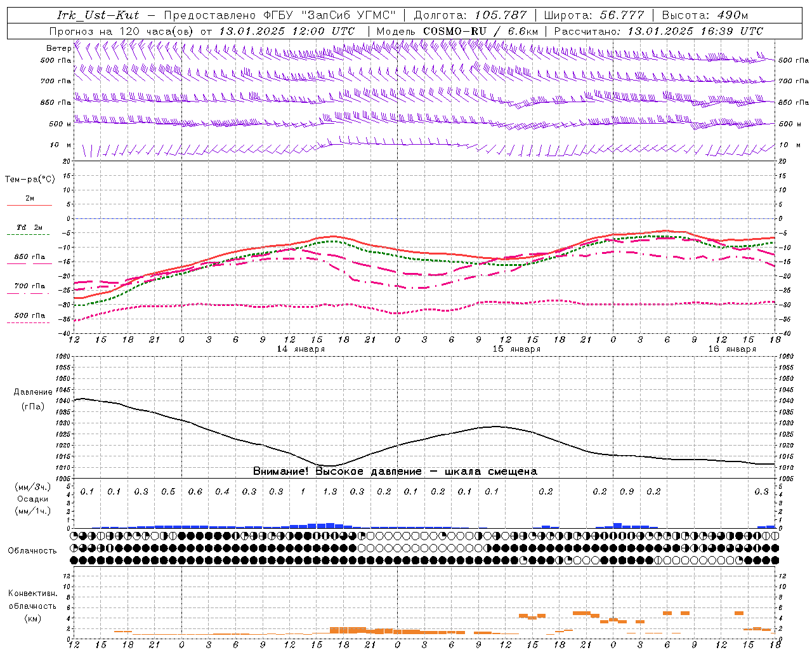Click the warning "Внимание! Высокое давление – шкала смещена"

point(395,472)
